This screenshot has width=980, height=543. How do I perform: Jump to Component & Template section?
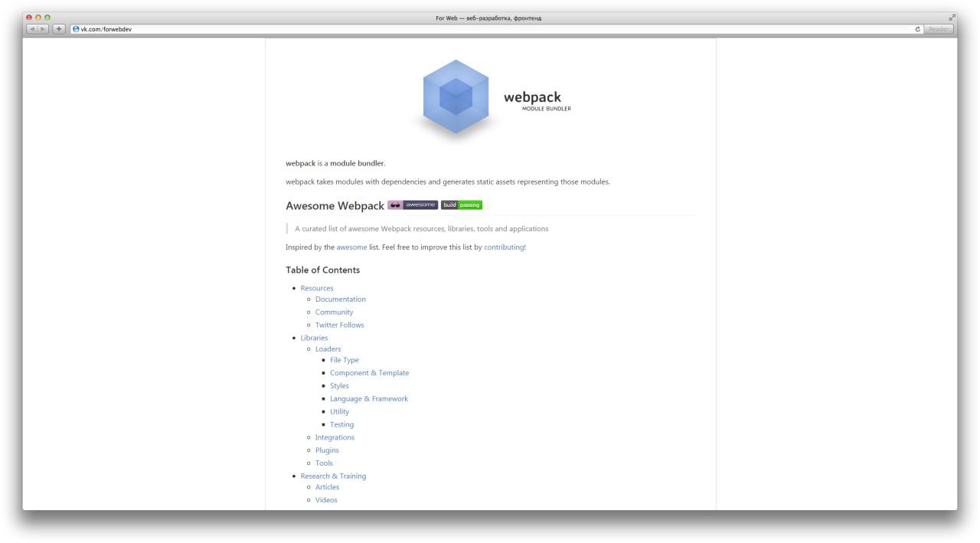pos(370,373)
